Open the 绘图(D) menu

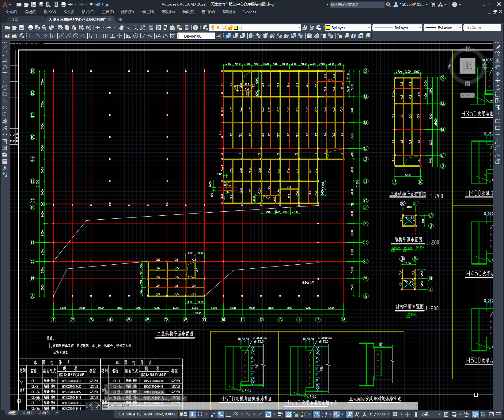point(127,12)
